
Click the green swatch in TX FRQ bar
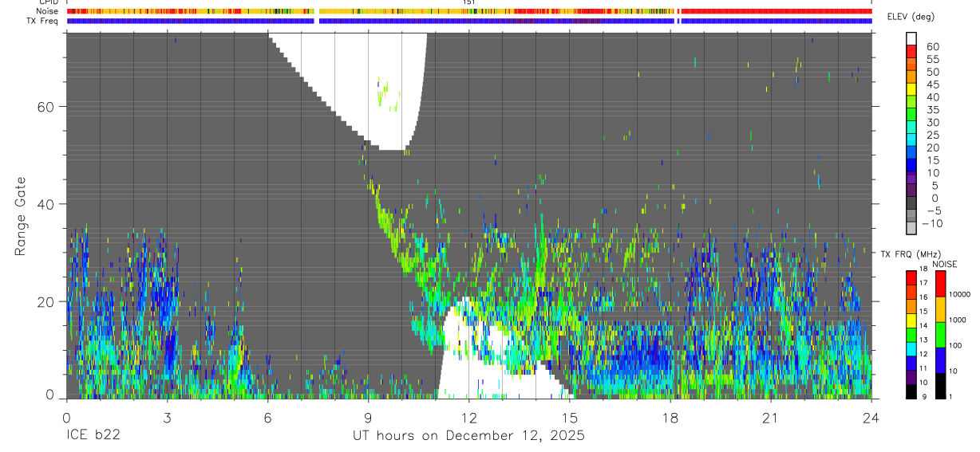point(911,333)
